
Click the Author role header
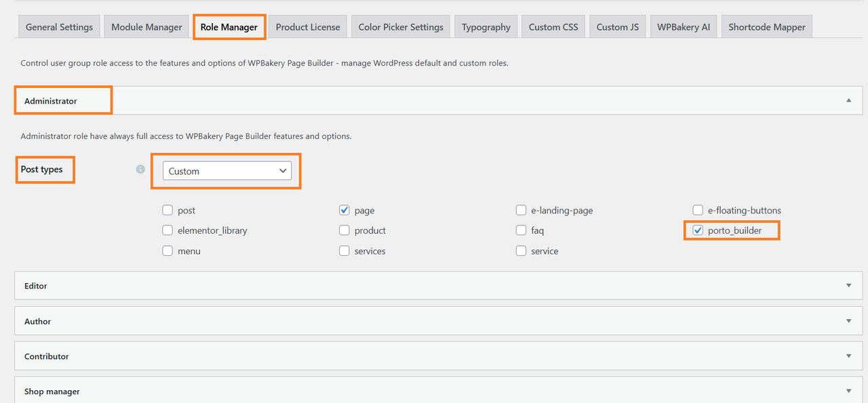point(438,321)
